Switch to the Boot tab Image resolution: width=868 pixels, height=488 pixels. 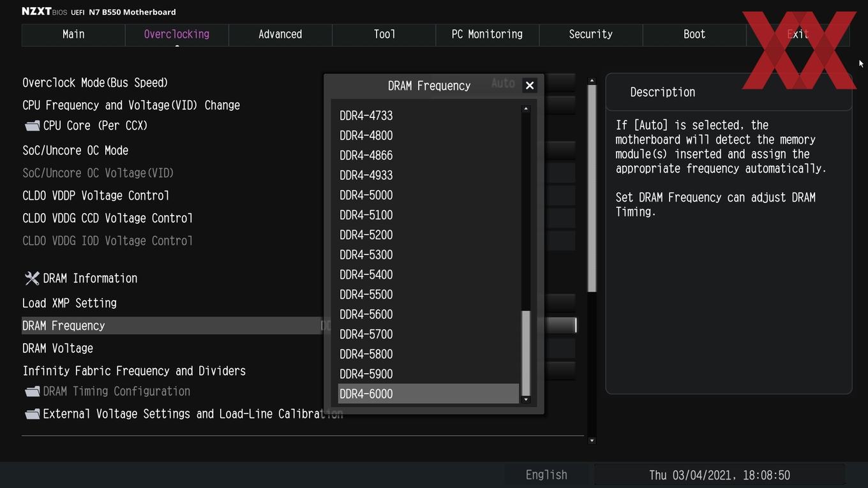(x=694, y=34)
